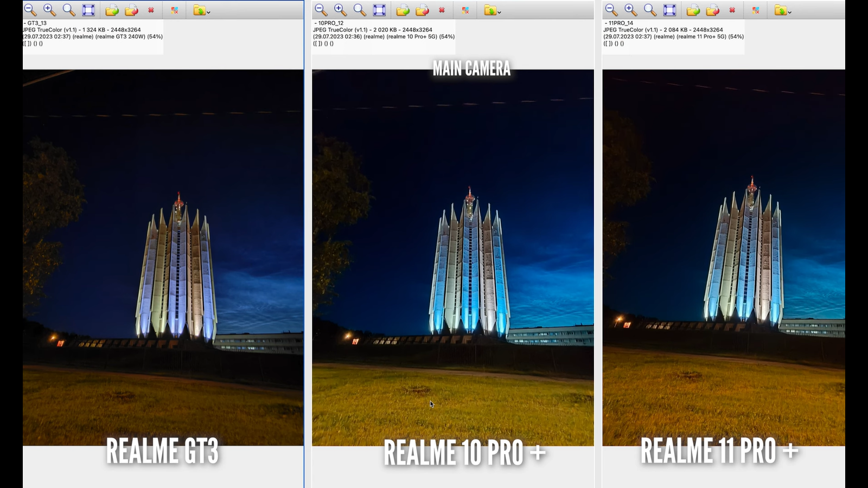Zoom out in the 10PRO_12 pane

[321, 10]
